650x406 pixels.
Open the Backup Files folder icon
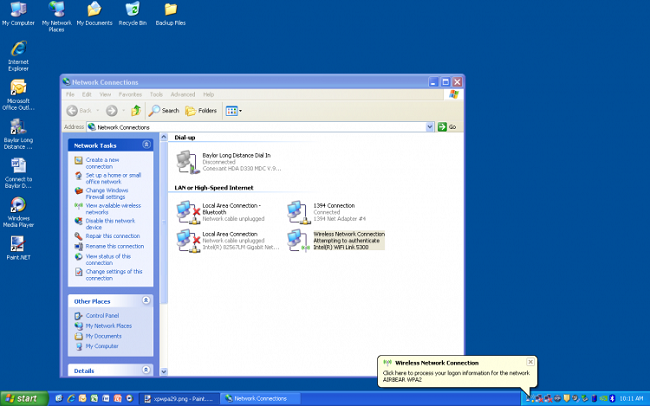(170, 14)
